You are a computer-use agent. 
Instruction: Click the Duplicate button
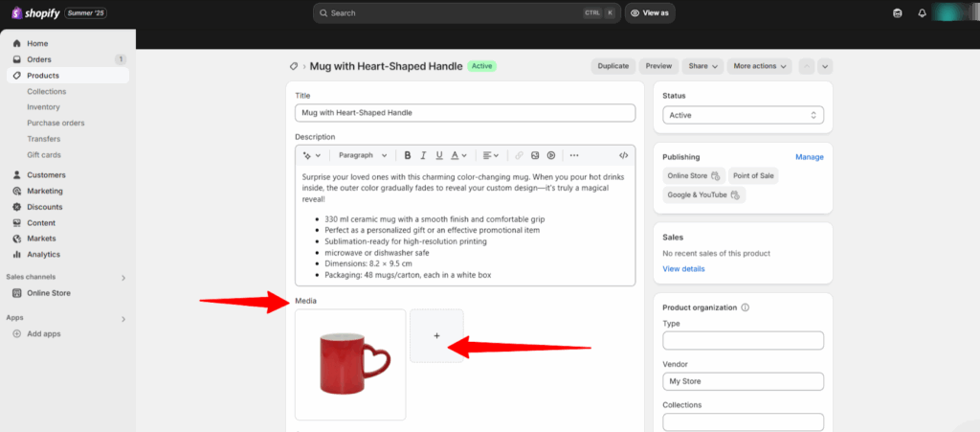pyautogui.click(x=612, y=66)
